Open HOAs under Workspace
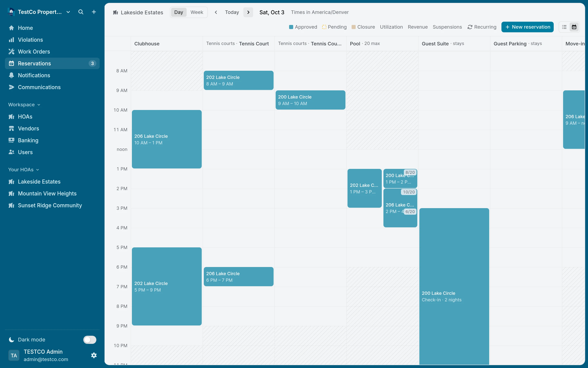The width and height of the screenshot is (588, 368). pyautogui.click(x=52, y=117)
